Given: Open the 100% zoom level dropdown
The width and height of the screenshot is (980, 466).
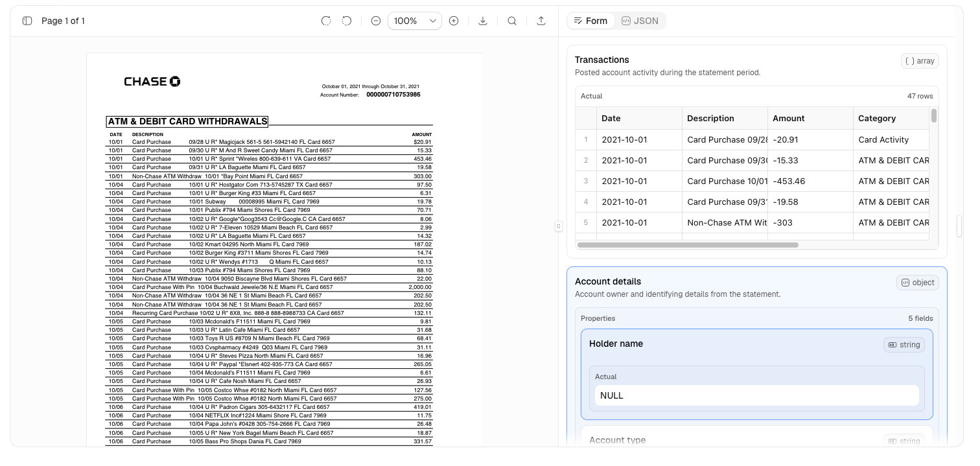Looking at the screenshot, I should click(415, 21).
